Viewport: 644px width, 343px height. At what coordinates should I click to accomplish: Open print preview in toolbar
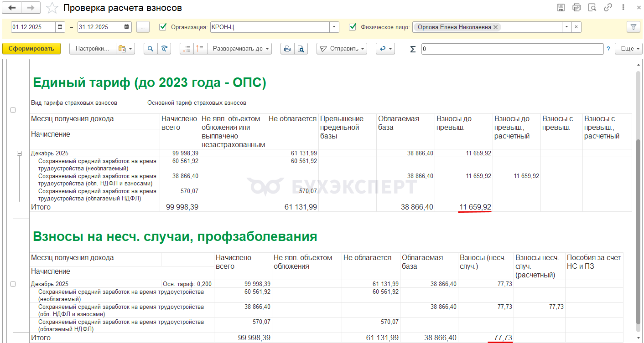(301, 49)
